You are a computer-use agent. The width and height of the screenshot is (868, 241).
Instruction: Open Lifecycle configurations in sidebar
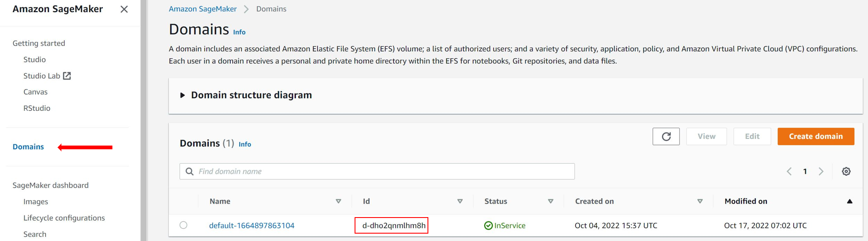click(64, 218)
